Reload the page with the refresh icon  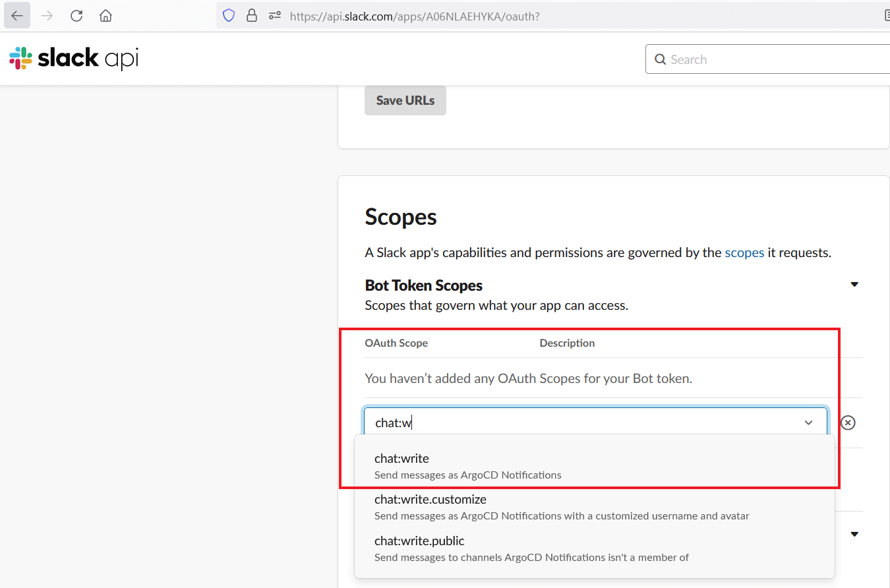pos(76,15)
